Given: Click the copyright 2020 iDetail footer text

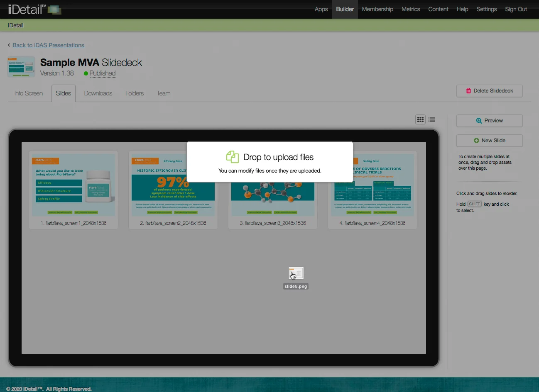Looking at the screenshot, I should [49, 389].
